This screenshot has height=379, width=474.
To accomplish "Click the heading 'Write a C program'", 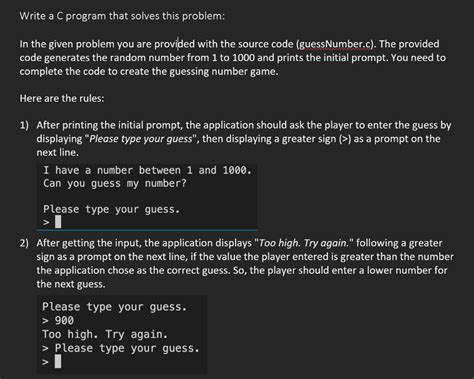I will 63,16.
